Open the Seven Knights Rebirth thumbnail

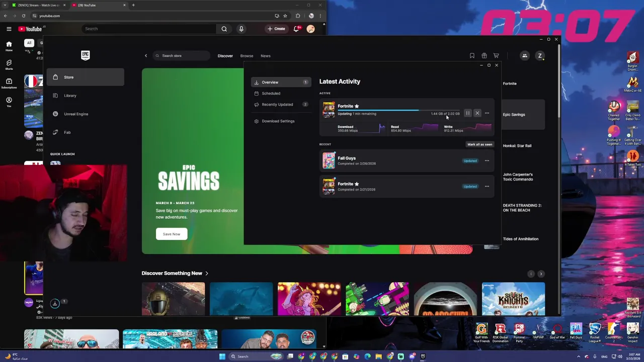coord(513,299)
